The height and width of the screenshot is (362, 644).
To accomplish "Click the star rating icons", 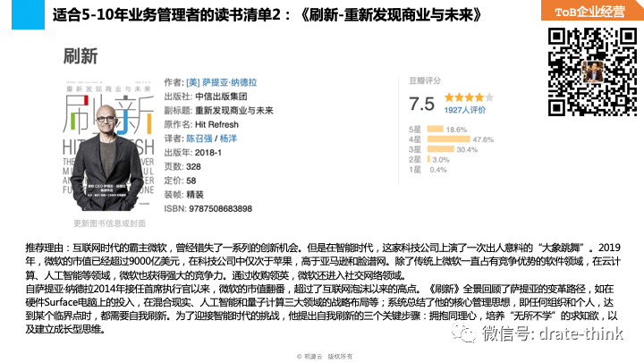I will coord(469,97).
